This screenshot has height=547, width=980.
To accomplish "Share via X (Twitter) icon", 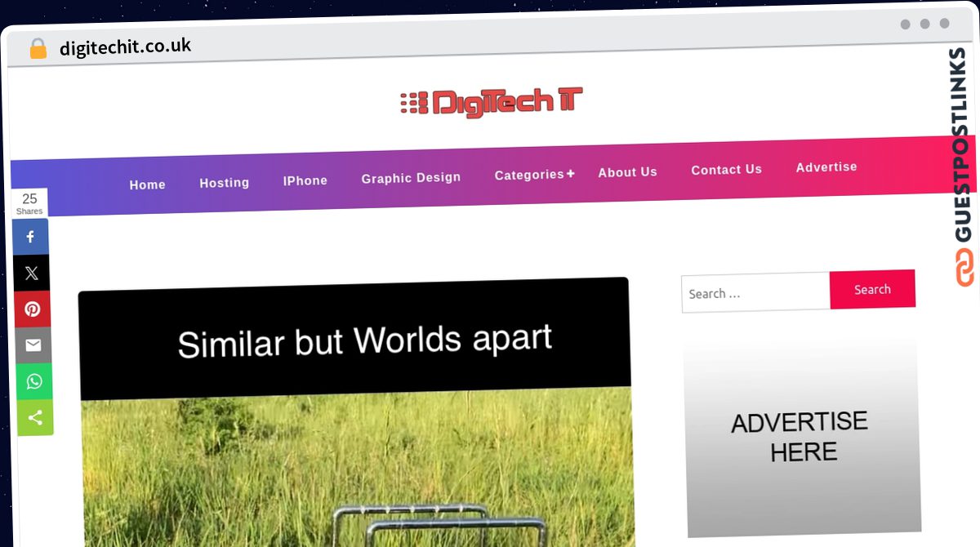I will pos(32,273).
